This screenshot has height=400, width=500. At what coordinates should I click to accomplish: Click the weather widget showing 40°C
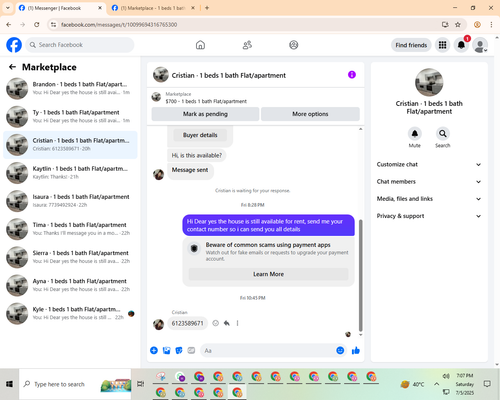pyautogui.click(x=412, y=384)
